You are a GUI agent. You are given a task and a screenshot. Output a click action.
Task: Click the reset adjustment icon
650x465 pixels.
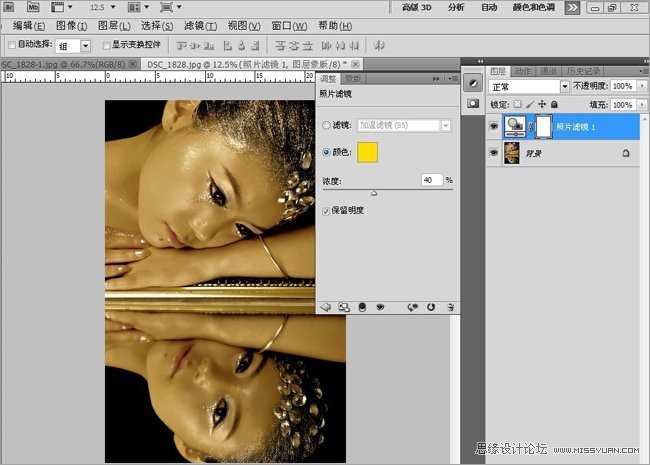[x=431, y=307]
